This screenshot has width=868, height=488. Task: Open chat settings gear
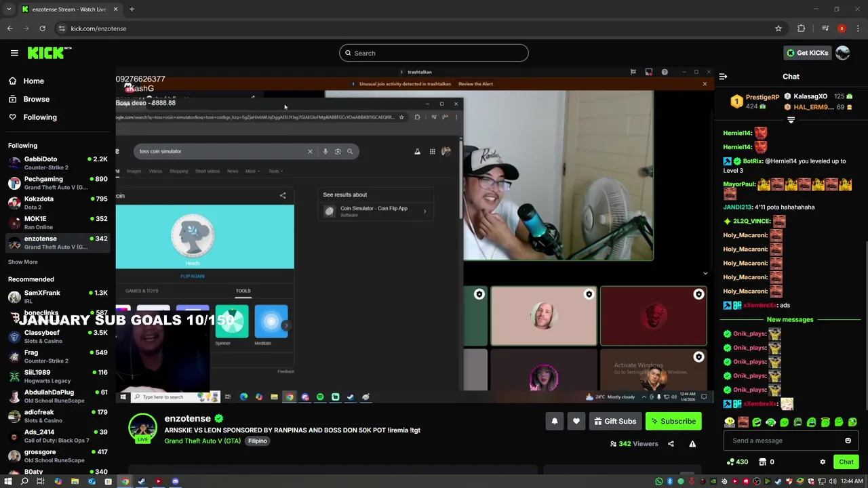pos(823,462)
